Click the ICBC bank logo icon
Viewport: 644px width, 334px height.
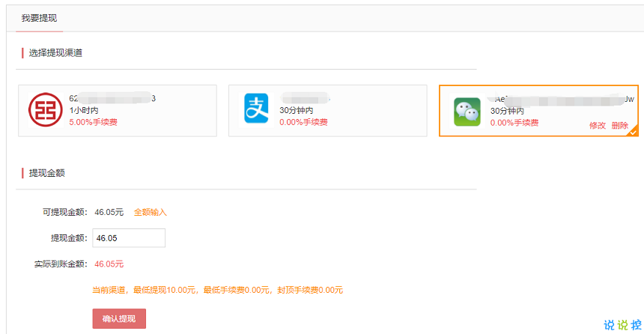(x=45, y=109)
